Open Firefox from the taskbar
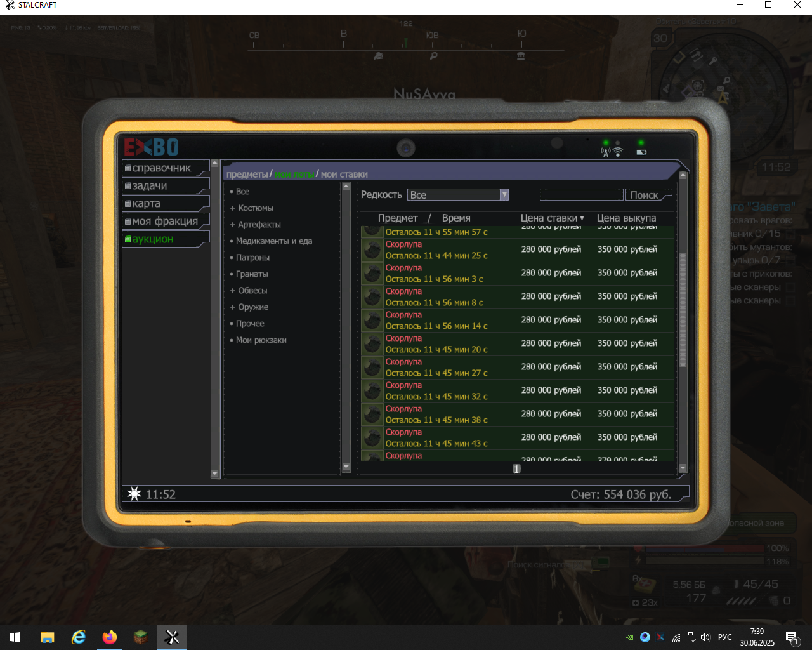Viewport: 812px width, 650px height. point(110,637)
